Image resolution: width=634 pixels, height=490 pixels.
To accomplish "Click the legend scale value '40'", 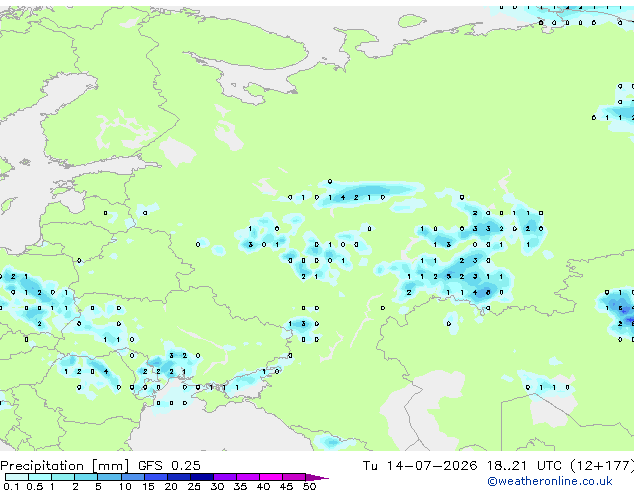I will [x=263, y=486].
